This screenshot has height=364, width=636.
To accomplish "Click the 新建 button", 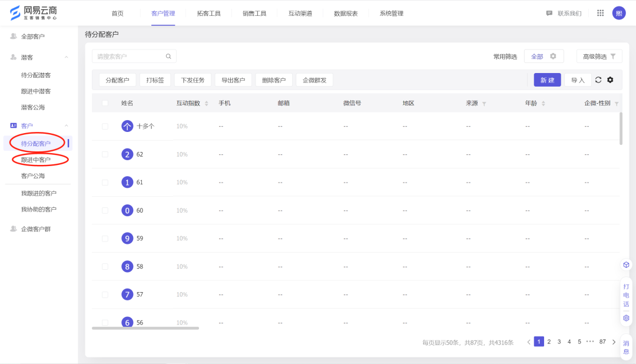I will 547,80.
